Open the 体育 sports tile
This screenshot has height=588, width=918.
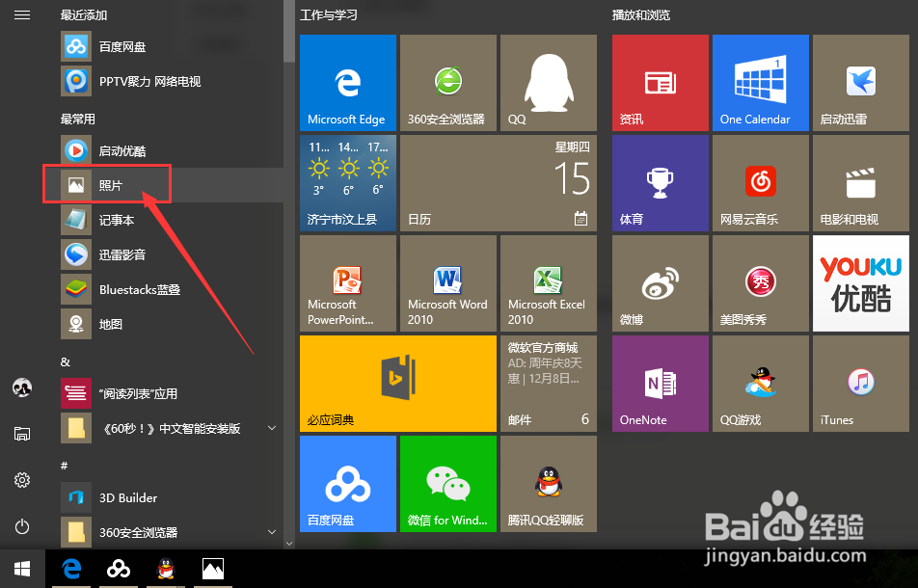point(661,183)
